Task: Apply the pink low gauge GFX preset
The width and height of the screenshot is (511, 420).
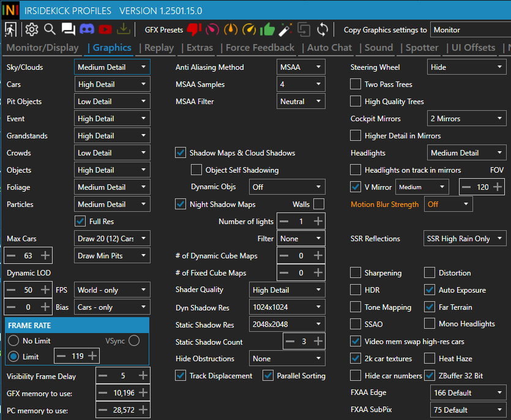Action: coord(212,29)
